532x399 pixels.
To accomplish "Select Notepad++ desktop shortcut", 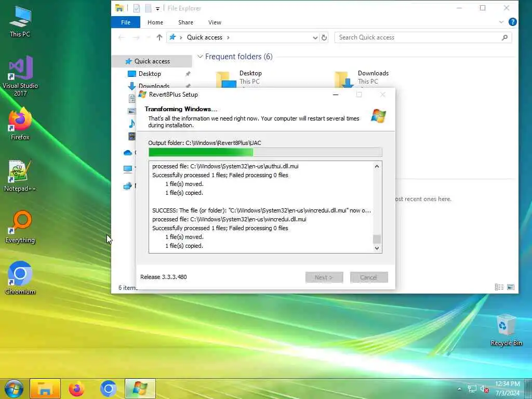I will (x=20, y=176).
